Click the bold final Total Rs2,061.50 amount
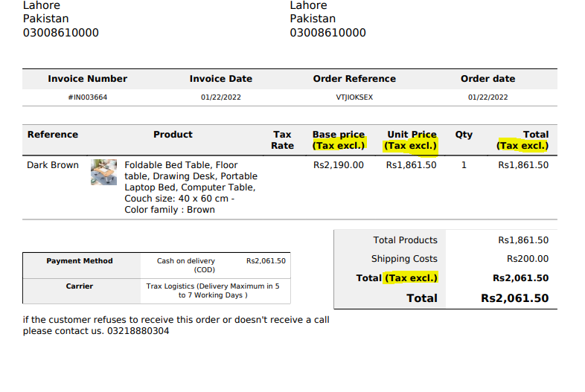The image size is (585, 392). point(514,298)
